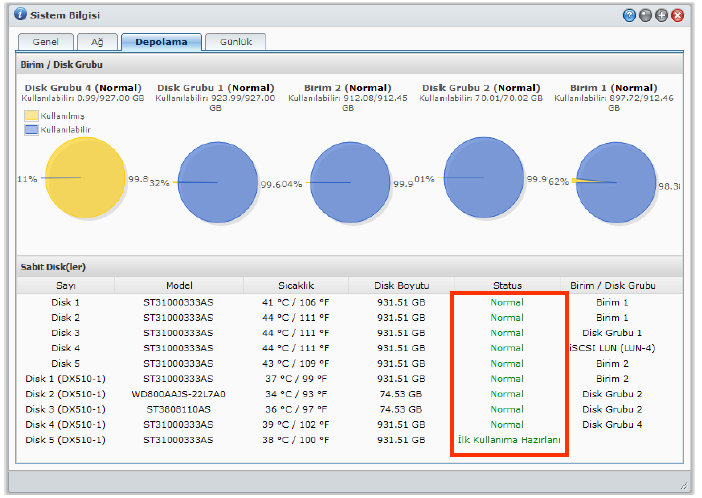Select the Disk 1 row in the table
Screen dimensions: 702x498
click(65, 302)
